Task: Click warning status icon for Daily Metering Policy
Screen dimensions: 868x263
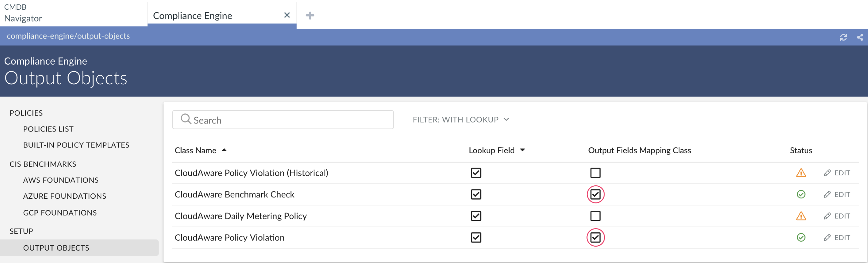Action: coord(801,216)
